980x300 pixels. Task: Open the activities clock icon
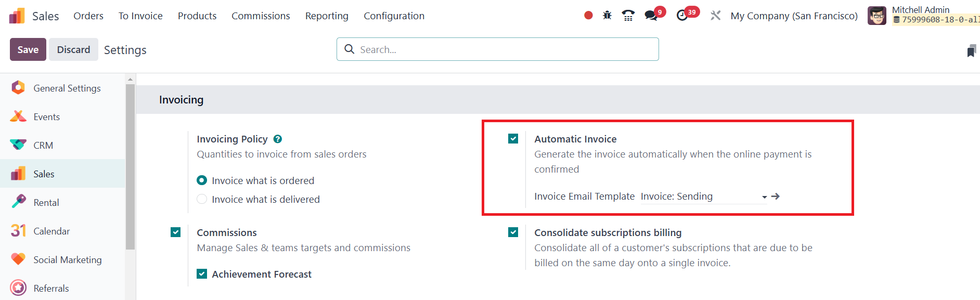pyautogui.click(x=682, y=16)
